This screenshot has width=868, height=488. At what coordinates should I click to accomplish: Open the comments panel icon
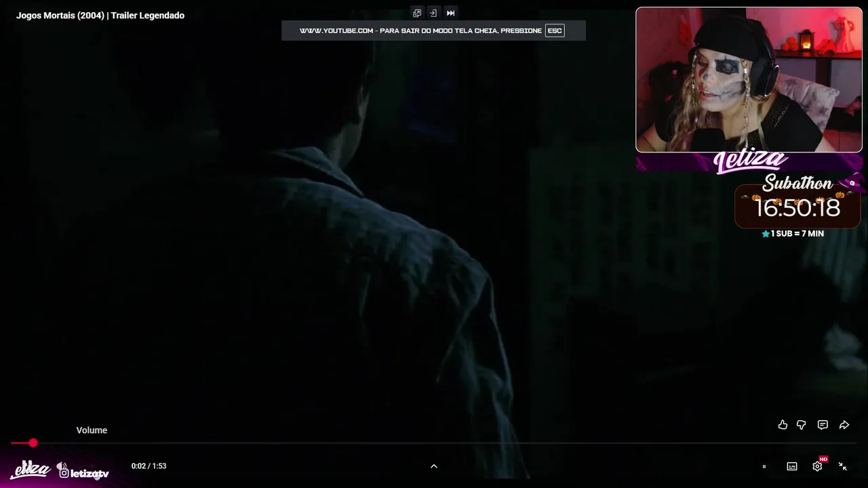(x=823, y=425)
